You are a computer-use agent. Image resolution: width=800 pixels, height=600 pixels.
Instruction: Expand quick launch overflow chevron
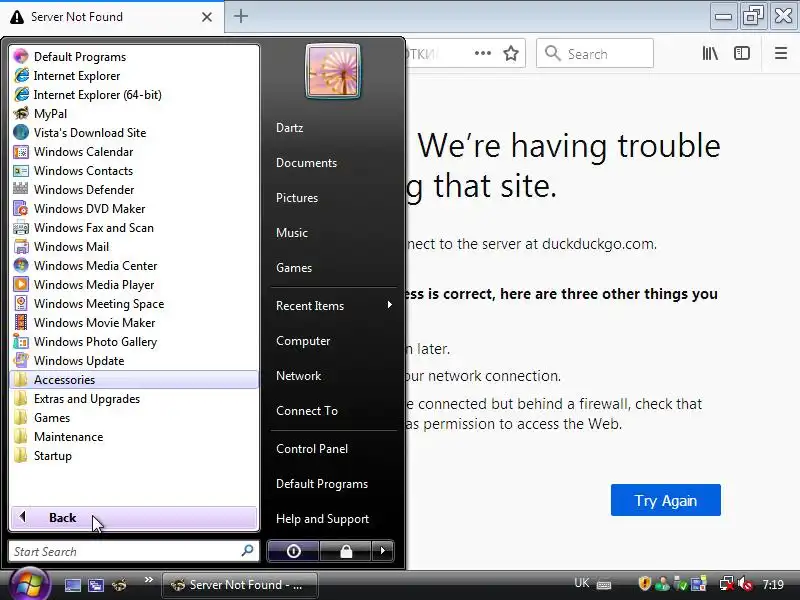click(148, 580)
